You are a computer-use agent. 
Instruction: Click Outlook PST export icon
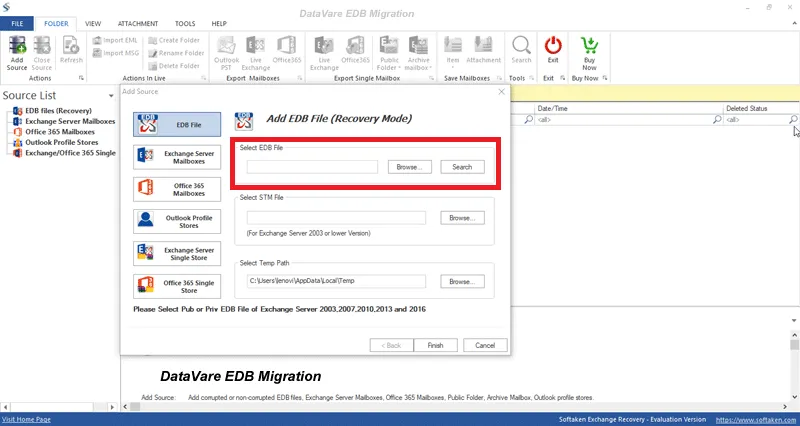(x=227, y=53)
